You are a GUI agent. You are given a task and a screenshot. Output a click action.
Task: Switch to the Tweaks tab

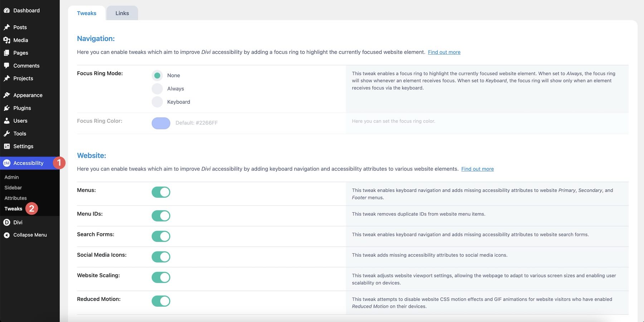[87, 13]
